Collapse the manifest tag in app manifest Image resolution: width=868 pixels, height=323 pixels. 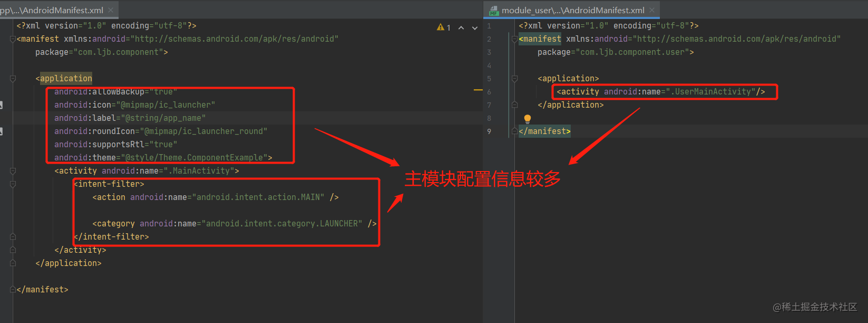(x=13, y=39)
